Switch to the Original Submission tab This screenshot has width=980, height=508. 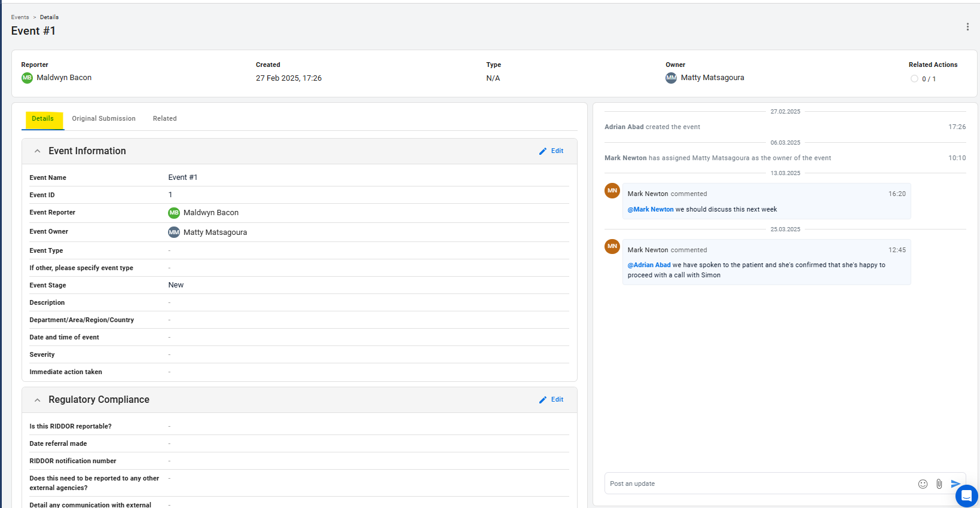coord(103,118)
